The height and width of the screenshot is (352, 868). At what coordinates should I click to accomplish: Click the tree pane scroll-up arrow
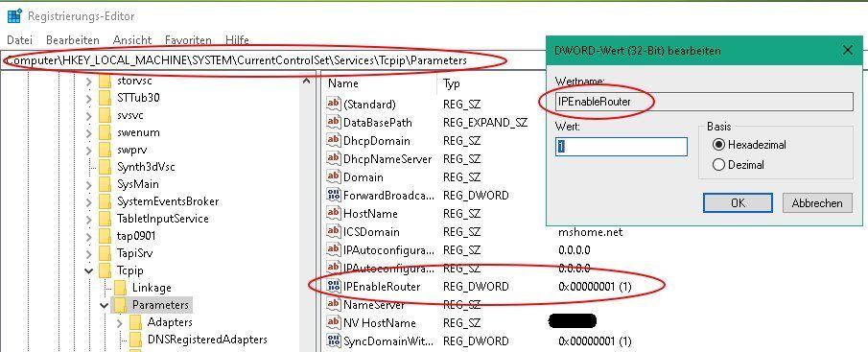(x=306, y=81)
